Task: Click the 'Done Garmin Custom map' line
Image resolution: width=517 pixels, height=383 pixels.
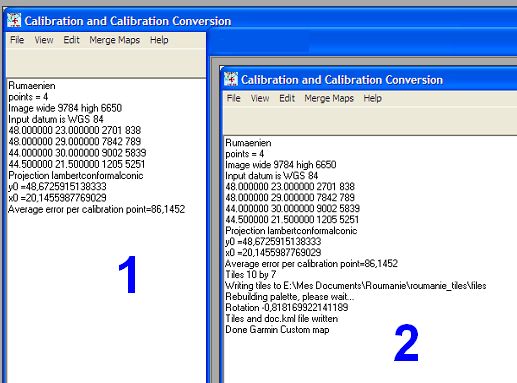Action: click(277, 330)
